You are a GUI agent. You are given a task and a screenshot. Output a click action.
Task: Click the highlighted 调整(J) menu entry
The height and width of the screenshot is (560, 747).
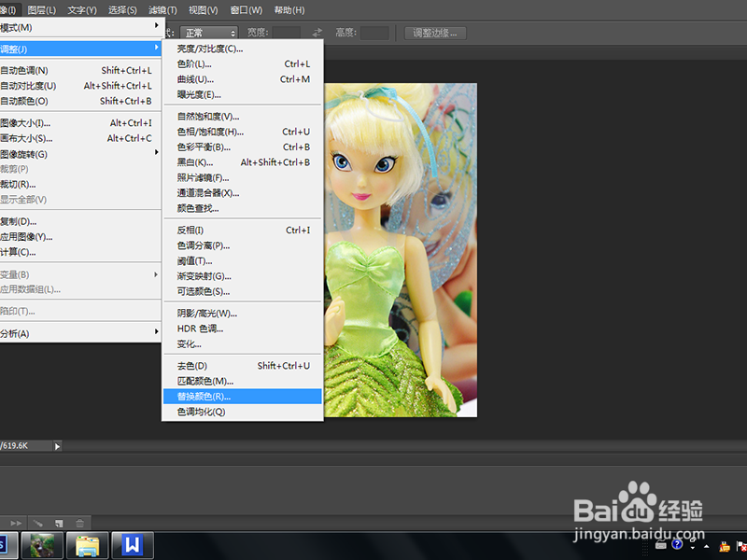80,49
